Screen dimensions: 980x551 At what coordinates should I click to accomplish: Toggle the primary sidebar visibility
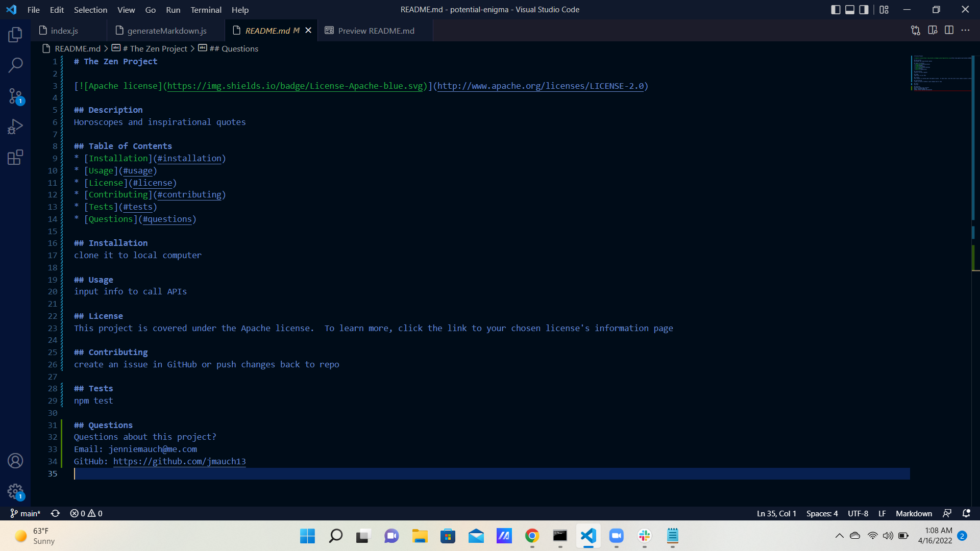[x=835, y=9]
